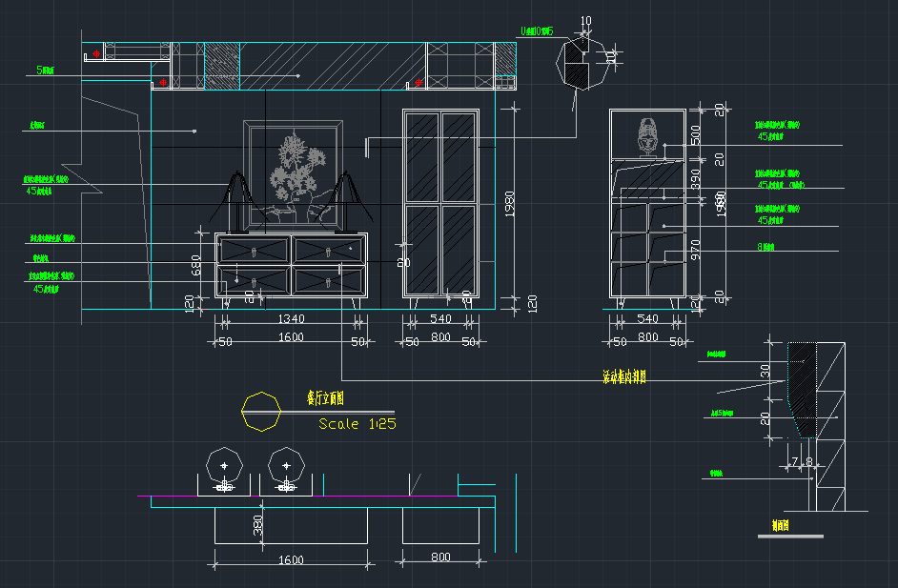Click the hatched section profile at bottom right
This screenshot has height=588, width=898.
(x=805, y=391)
